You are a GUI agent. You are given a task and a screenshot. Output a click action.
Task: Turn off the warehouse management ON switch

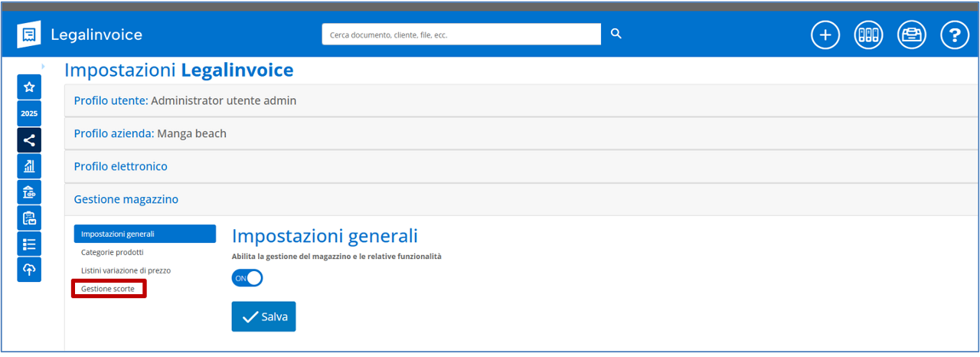pos(247,278)
